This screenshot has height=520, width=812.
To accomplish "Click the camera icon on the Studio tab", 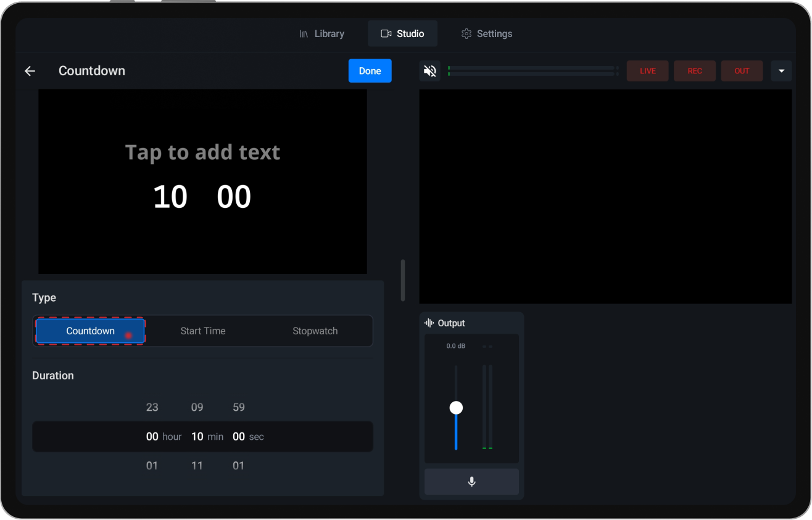I will 386,33.
